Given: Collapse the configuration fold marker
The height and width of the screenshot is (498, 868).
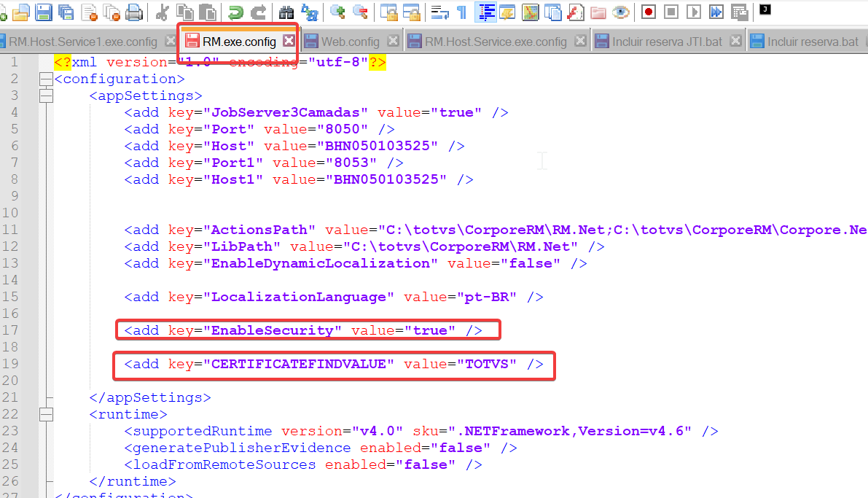Looking at the screenshot, I should (x=47, y=79).
